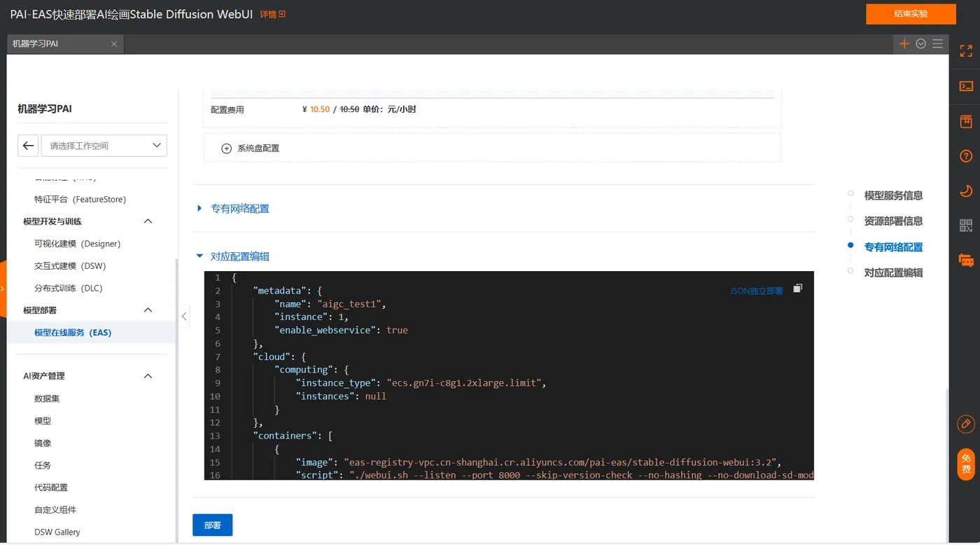The height and width of the screenshot is (545, 980).
Task: Jump to 对应配置编辑 anchor on right
Action: tap(893, 273)
